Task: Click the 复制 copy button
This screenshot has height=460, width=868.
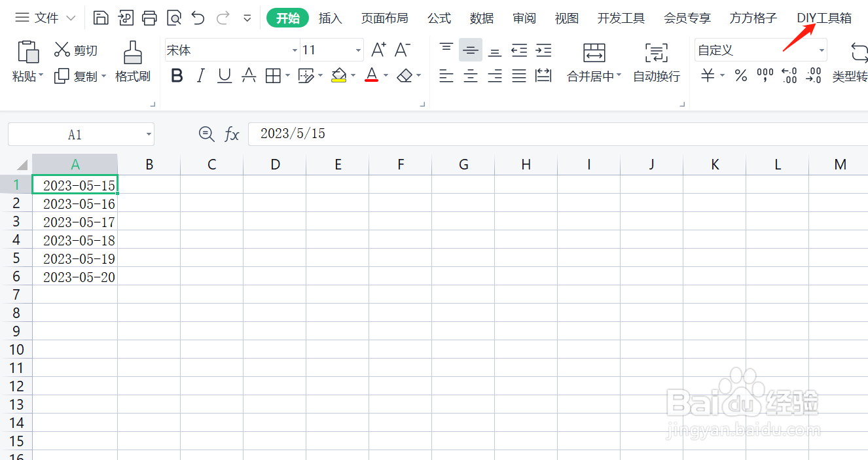Action: tap(76, 77)
